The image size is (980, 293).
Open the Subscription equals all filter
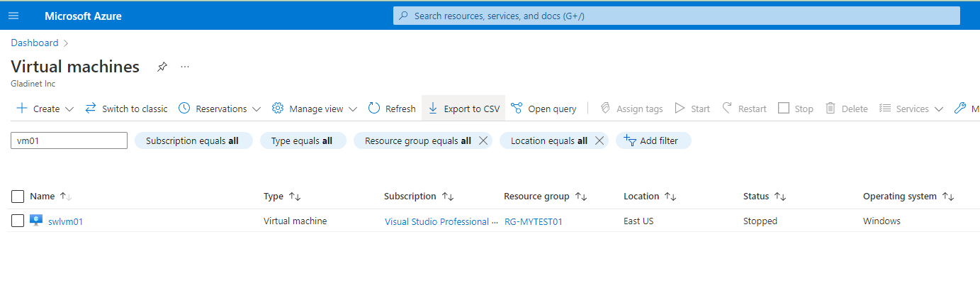(x=193, y=140)
